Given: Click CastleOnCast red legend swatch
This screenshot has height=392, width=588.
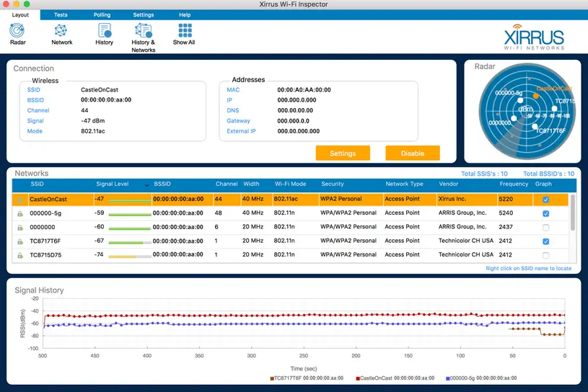Looking at the screenshot, I should (x=358, y=378).
